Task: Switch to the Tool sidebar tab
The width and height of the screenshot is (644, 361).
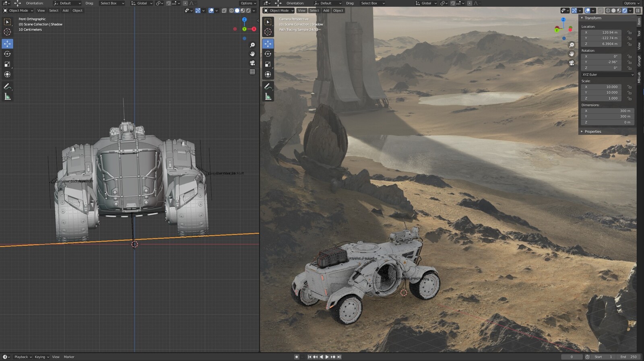Action: (639, 34)
